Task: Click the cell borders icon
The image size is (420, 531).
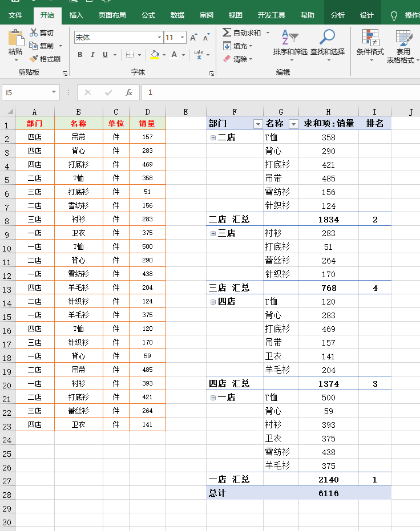Action: (x=130, y=55)
